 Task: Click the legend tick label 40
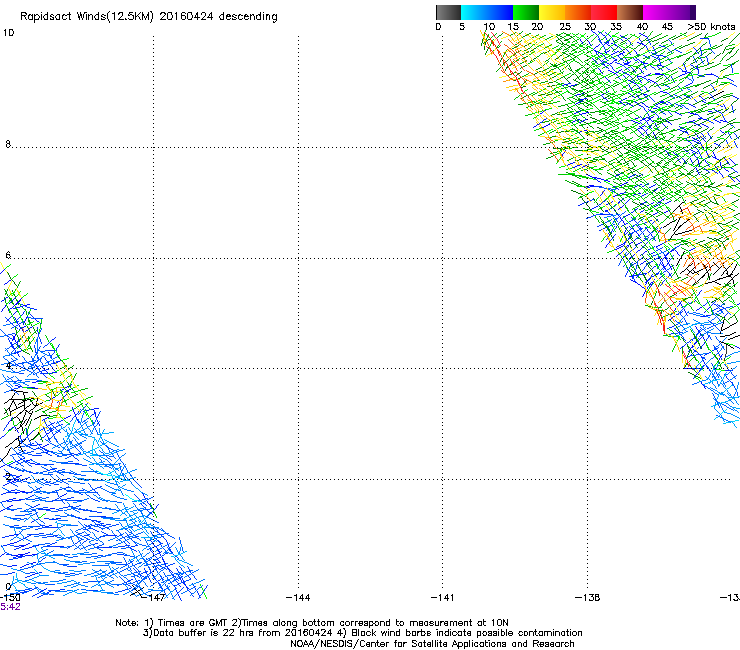(642, 27)
